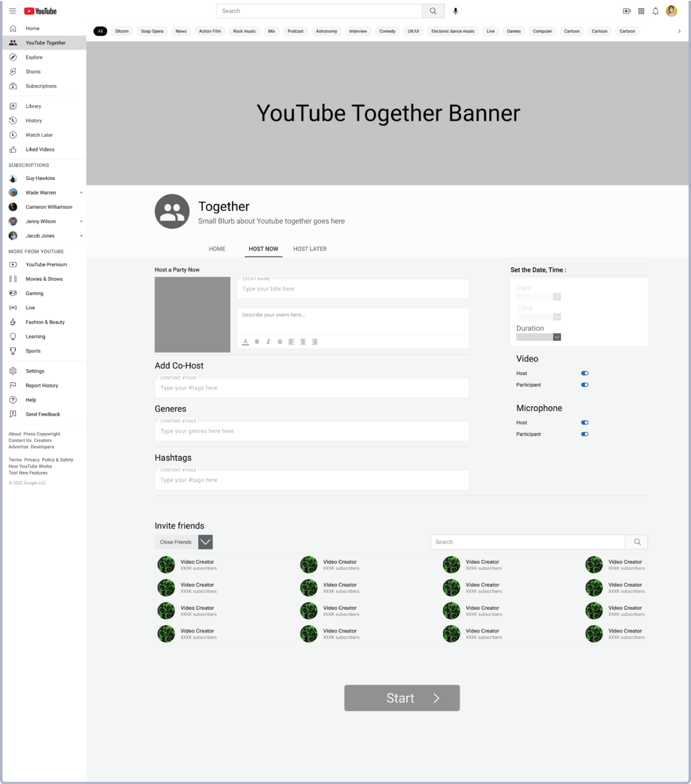The width and height of the screenshot is (691, 784).
Task: Toggle Participant video switch
Action: [x=584, y=385]
